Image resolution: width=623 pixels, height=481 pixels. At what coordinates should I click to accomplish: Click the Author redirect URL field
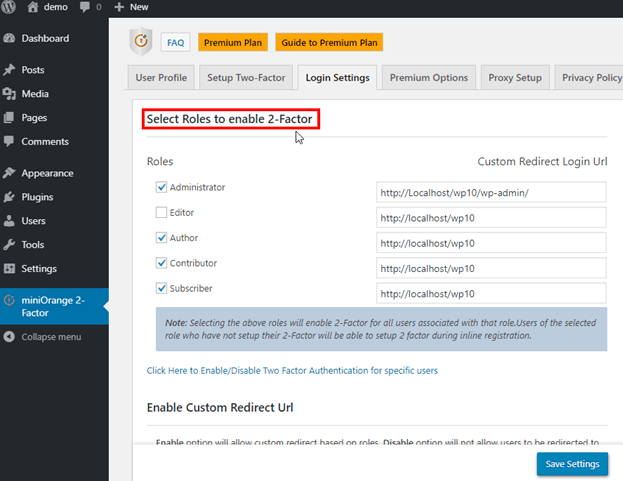tap(491, 243)
